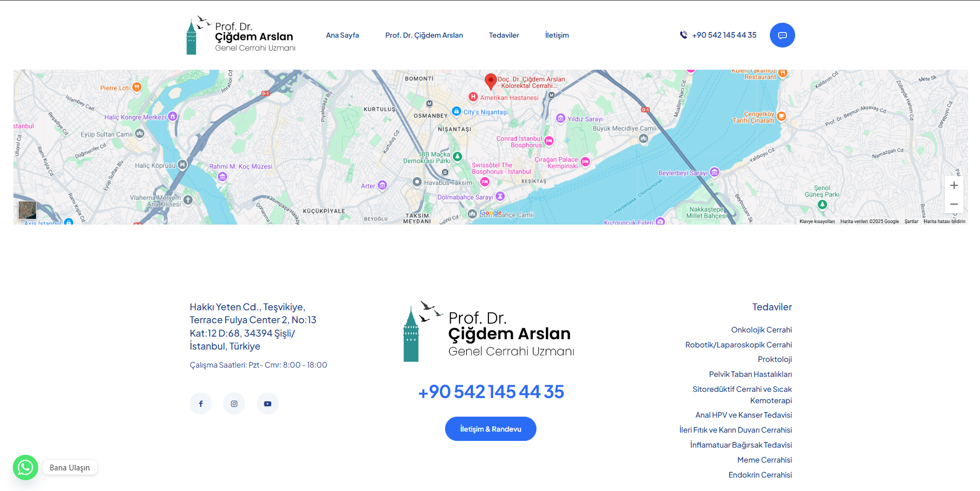Click the Yıldız Sarayı map marker
The image size is (980, 491).
click(x=560, y=119)
